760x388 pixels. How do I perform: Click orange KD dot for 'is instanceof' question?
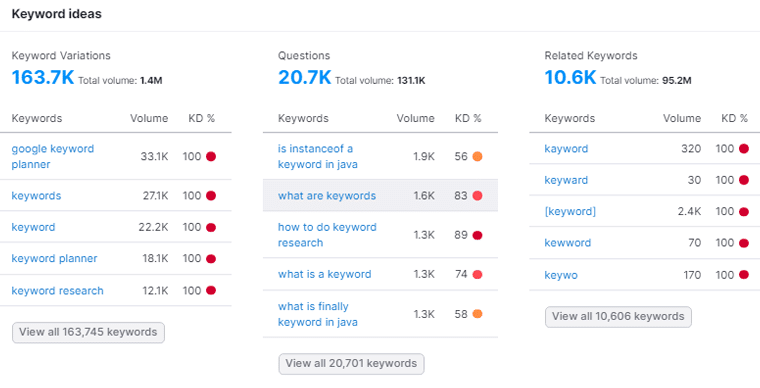point(477,156)
